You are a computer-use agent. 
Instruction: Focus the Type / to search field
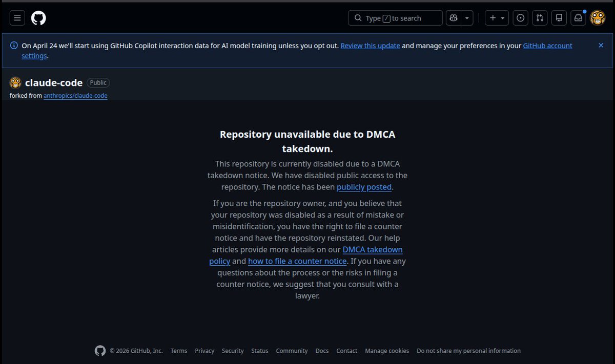point(395,18)
